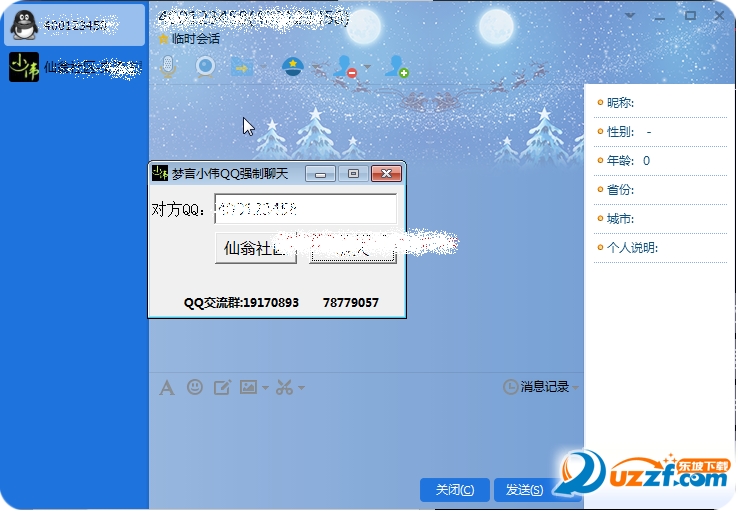
Task: Click the add friend icon
Action: [x=396, y=66]
